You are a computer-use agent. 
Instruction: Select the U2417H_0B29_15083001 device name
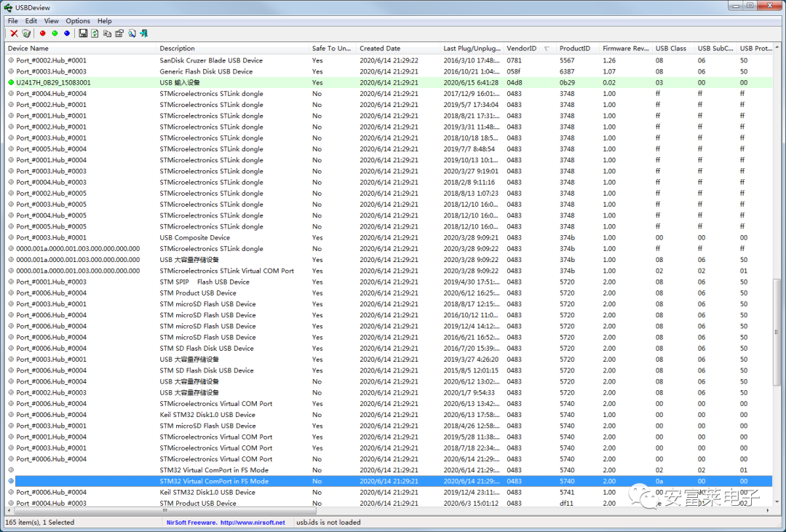coord(53,83)
